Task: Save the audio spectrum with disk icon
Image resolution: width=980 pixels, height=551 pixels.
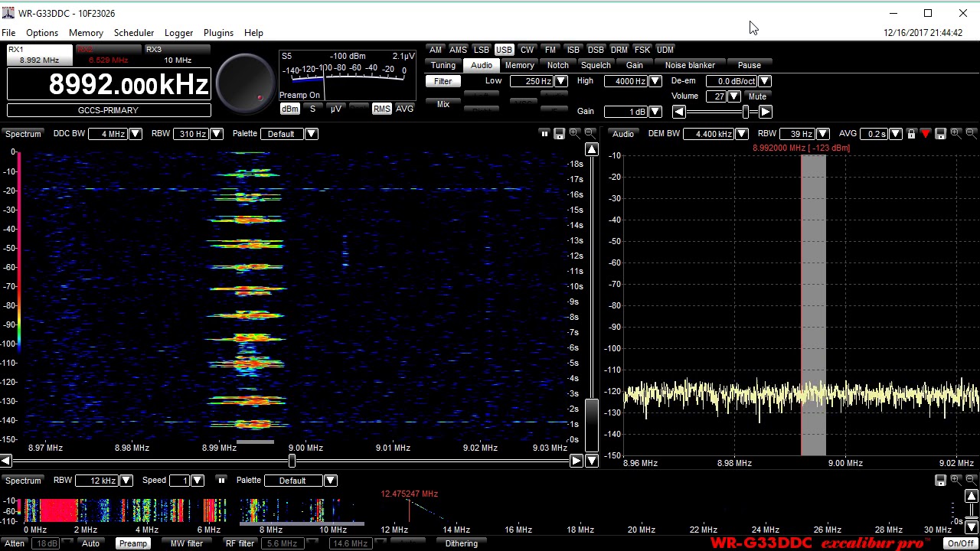Action: (941, 134)
